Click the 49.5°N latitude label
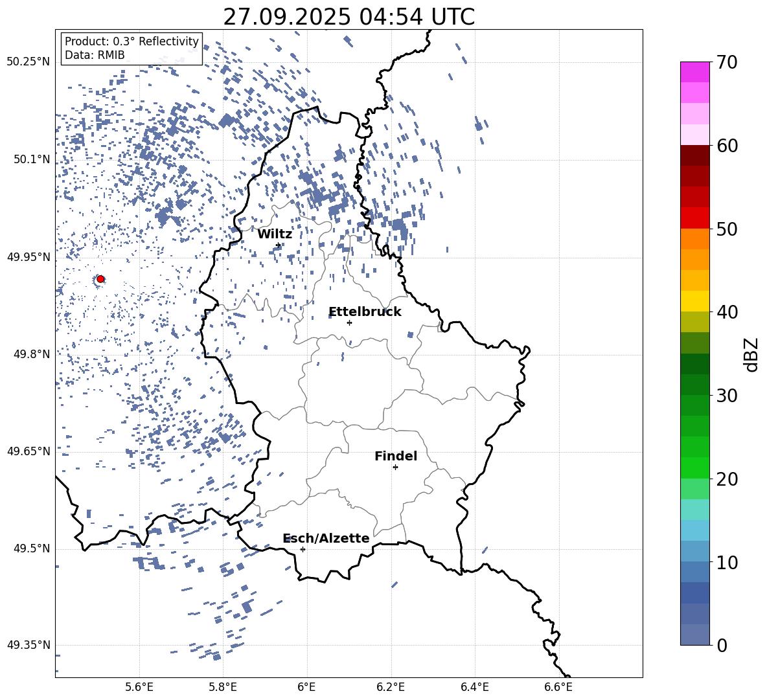767x700 pixels. pos(32,548)
